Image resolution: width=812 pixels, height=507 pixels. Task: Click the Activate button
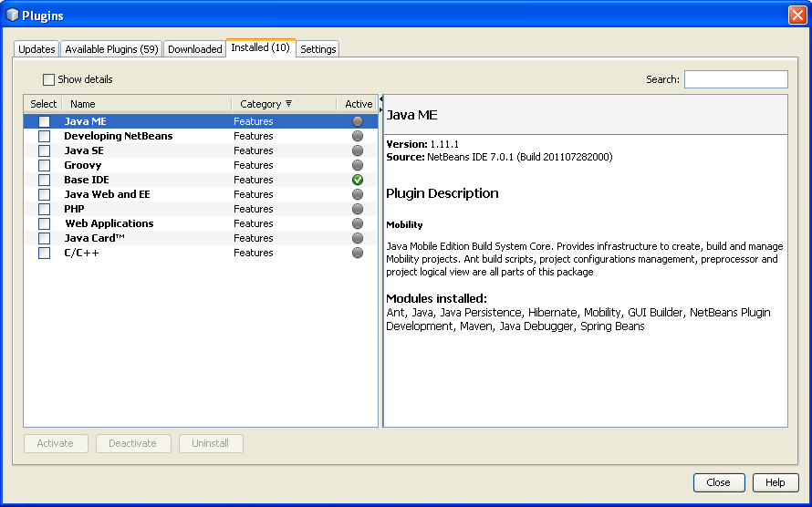pyautogui.click(x=56, y=443)
